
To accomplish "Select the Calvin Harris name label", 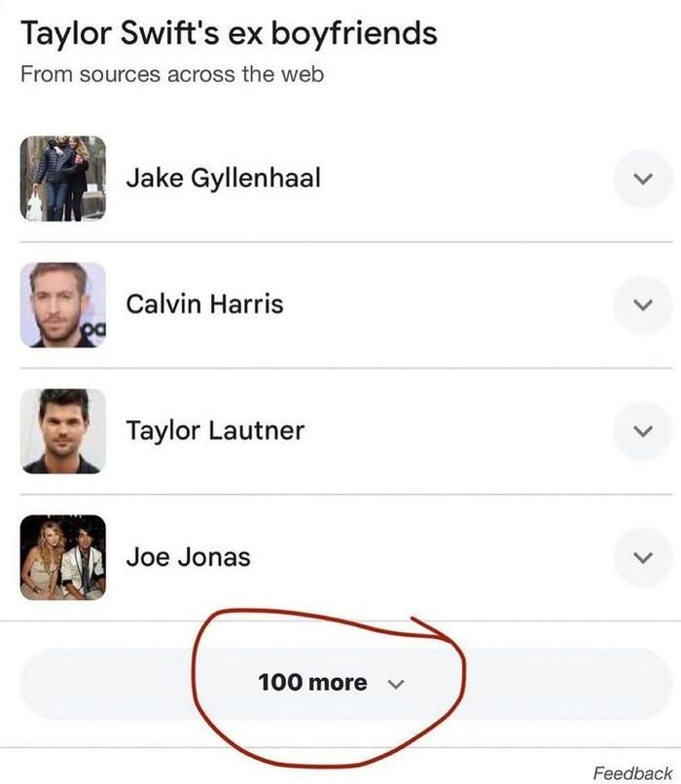I will 204,304.
